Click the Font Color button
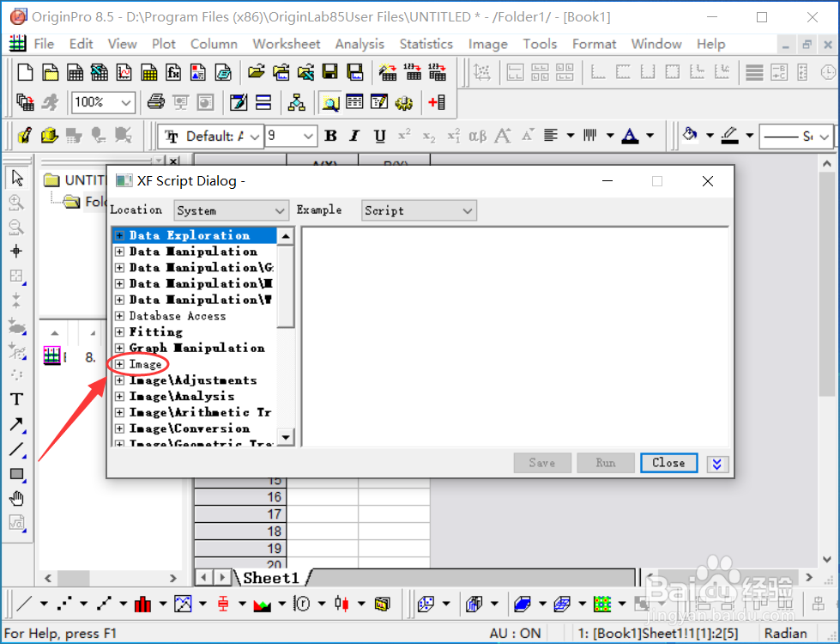 click(630, 137)
